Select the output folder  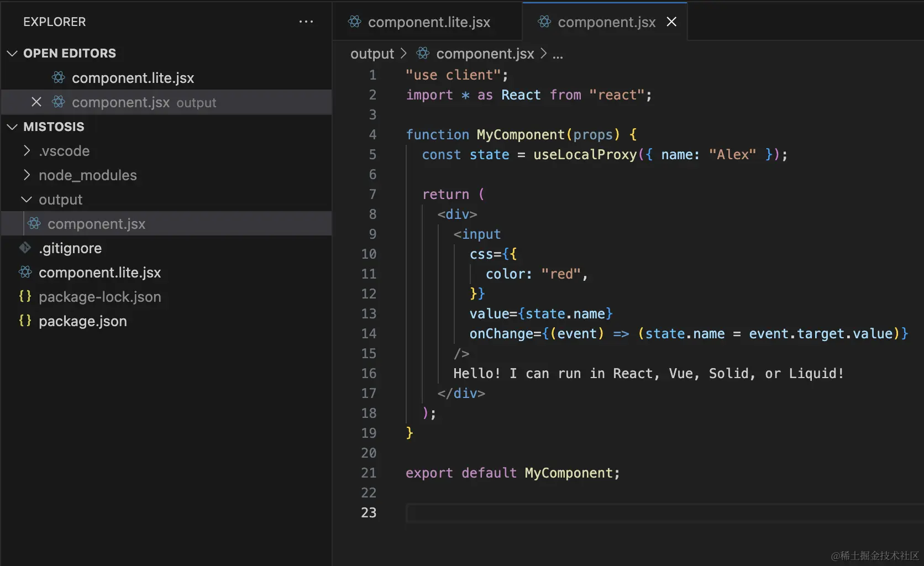pyautogui.click(x=167, y=200)
